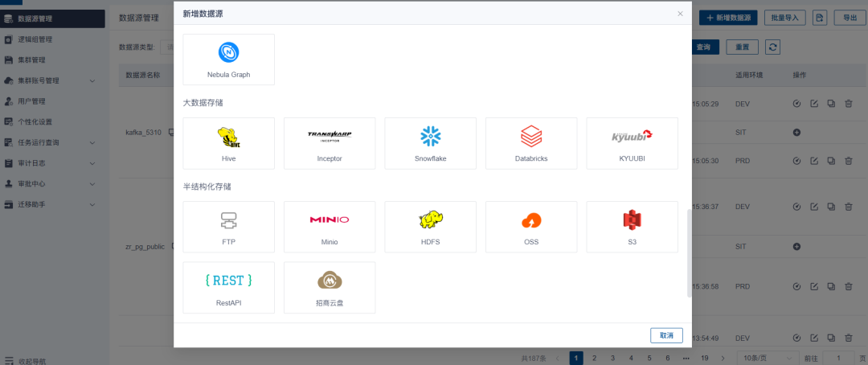Viewport: 868px width, 365px height.
Task: Click the edit icon in the 15:05:29 DEV row
Action: pyautogui.click(x=813, y=104)
